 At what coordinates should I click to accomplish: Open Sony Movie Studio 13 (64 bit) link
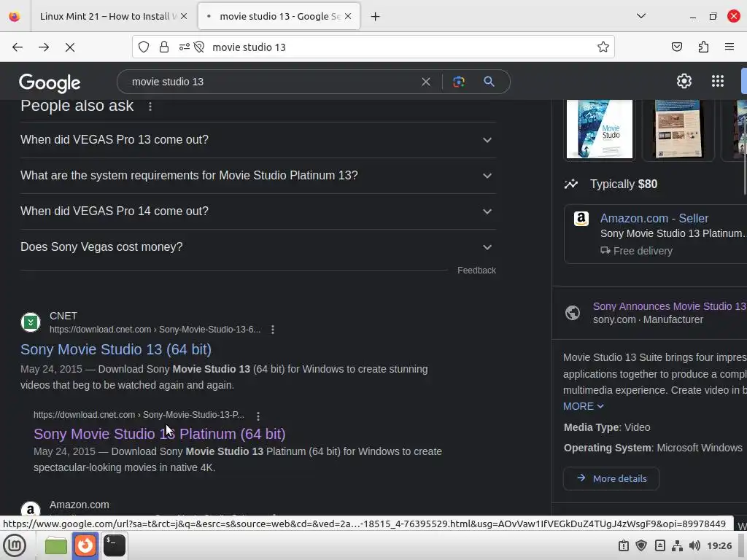pos(116,349)
